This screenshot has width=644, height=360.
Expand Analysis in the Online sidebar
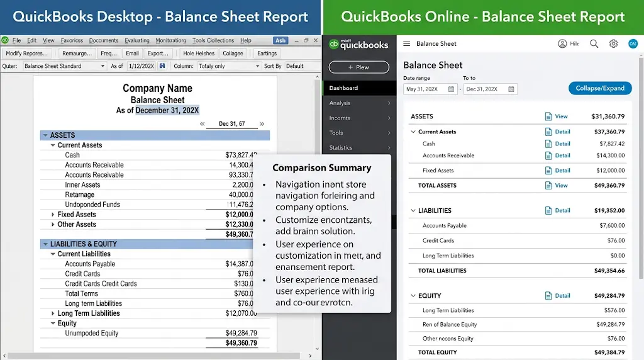coord(359,103)
